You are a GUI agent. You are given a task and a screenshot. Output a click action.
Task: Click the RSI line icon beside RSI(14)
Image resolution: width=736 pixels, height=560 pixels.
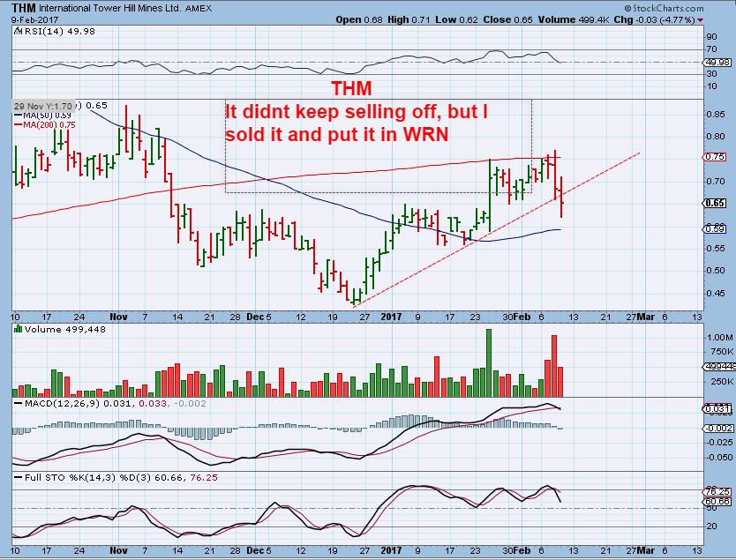pyautogui.click(x=18, y=31)
